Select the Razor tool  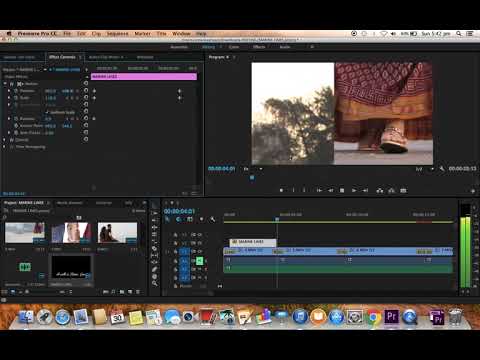tap(155, 248)
